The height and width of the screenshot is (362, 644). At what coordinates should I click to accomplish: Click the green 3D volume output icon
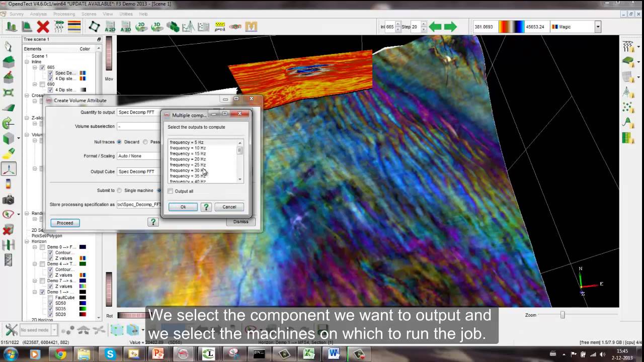pyautogui.click(x=157, y=27)
